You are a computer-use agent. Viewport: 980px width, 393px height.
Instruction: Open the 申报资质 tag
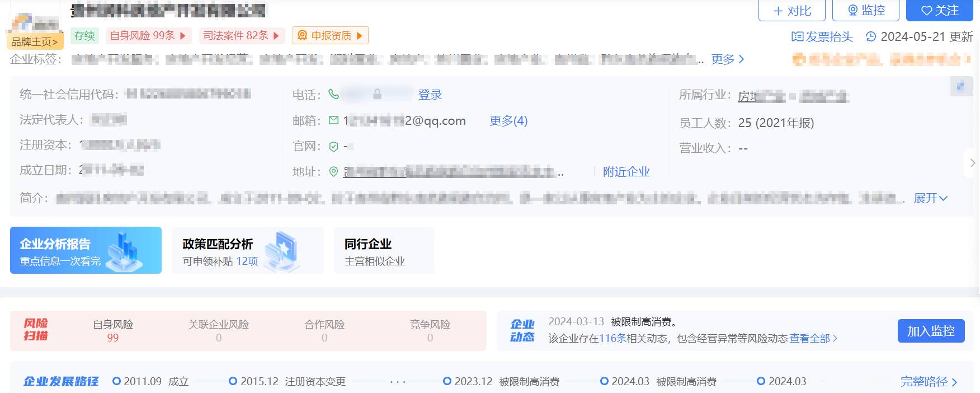(x=330, y=36)
